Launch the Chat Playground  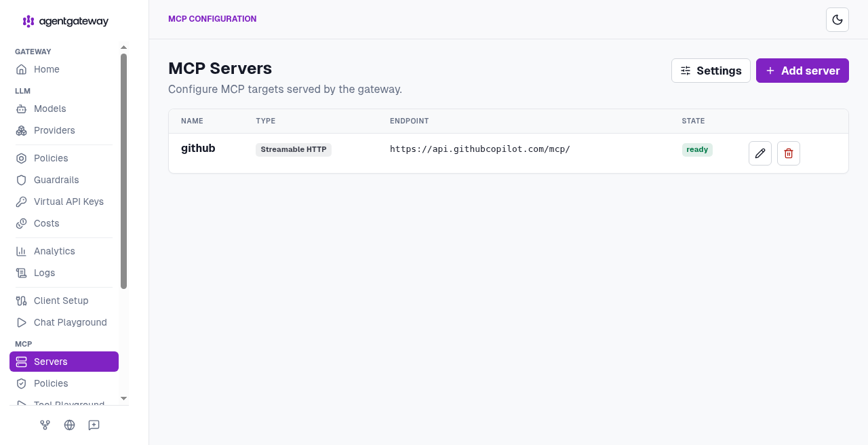pyautogui.click(x=64, y=322)
